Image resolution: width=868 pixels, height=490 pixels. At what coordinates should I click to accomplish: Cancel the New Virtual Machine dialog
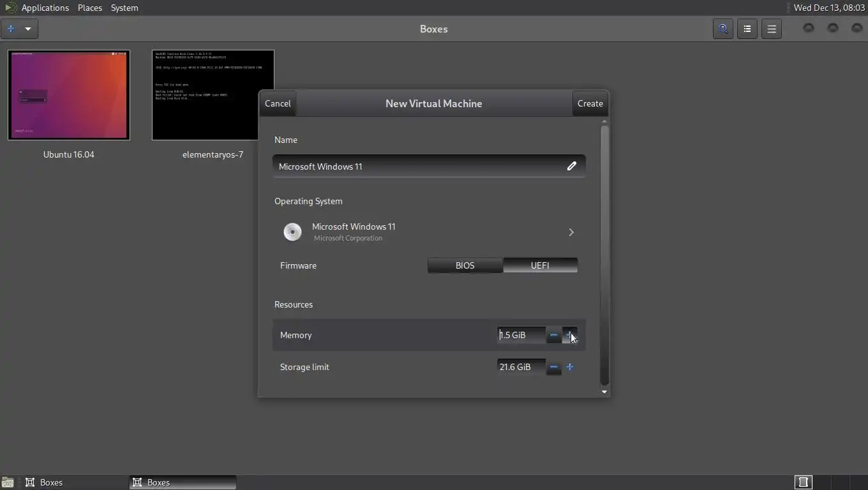coord(278,103)
